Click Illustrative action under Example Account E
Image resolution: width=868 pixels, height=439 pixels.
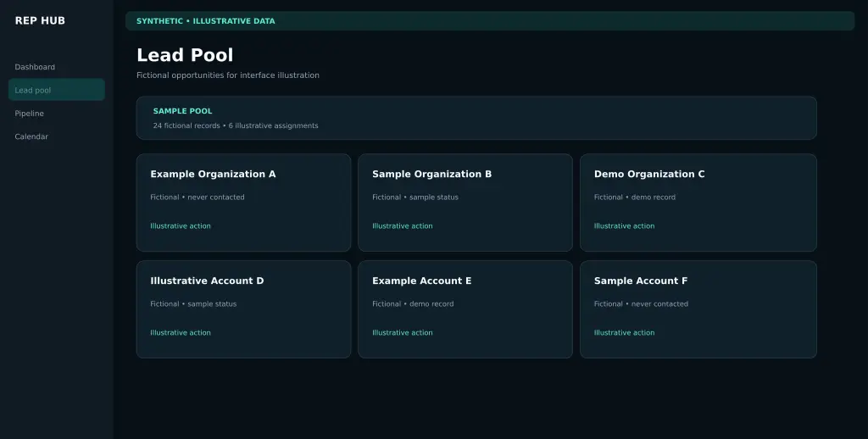click(403, 333)
